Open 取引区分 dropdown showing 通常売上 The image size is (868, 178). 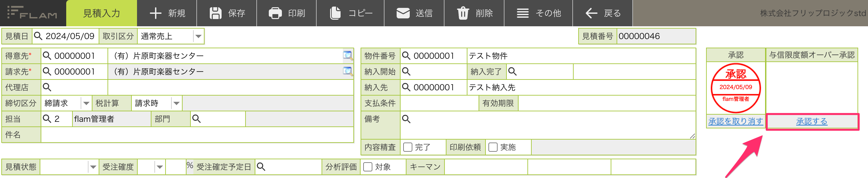click(x=170, y=36)
